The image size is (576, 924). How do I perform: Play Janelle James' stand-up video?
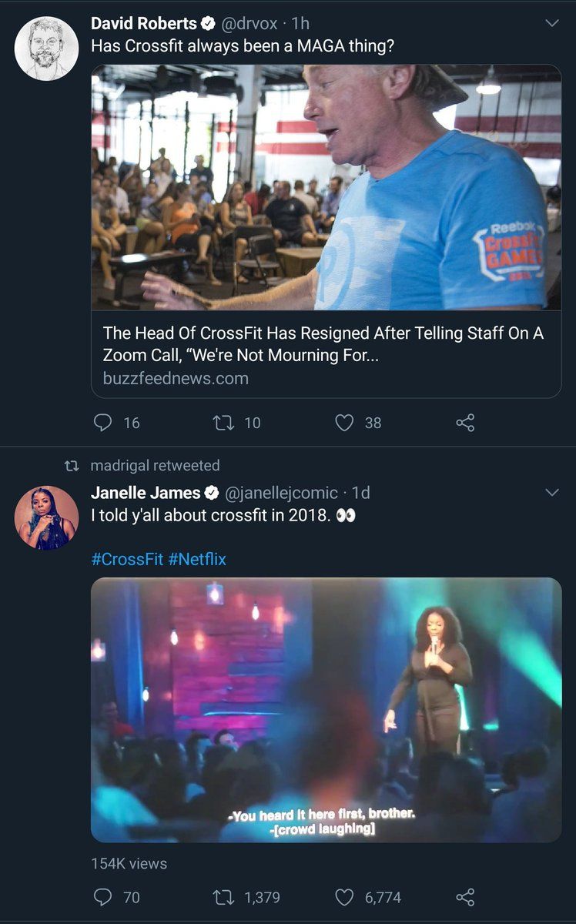326,709
